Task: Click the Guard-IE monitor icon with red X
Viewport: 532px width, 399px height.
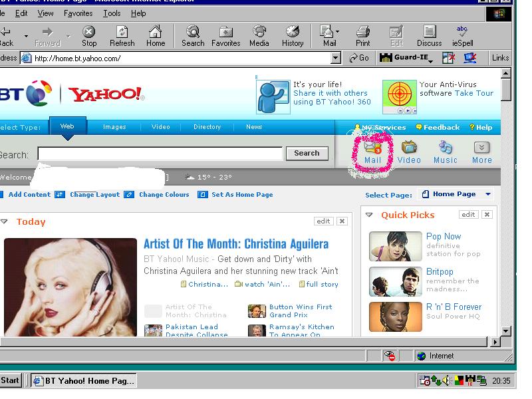Action: pos(470,58)
